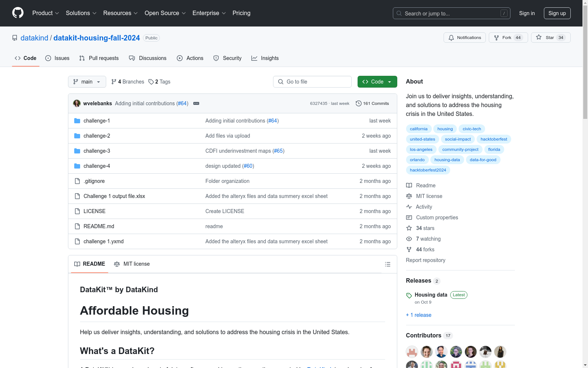Open the Actions tab
This screenshot has width=588, height=368.
coord(190,58)
